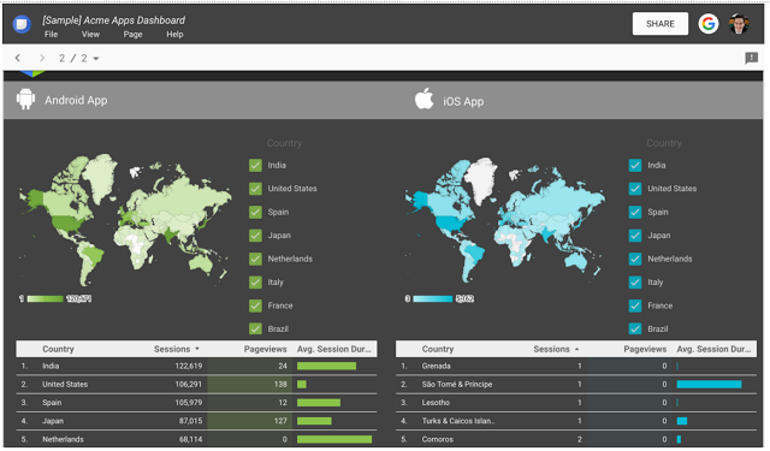Uncheck Japan in iOS country filter
Screen dimensions: 770x451
pyautogui.click(x=635, y=235)
